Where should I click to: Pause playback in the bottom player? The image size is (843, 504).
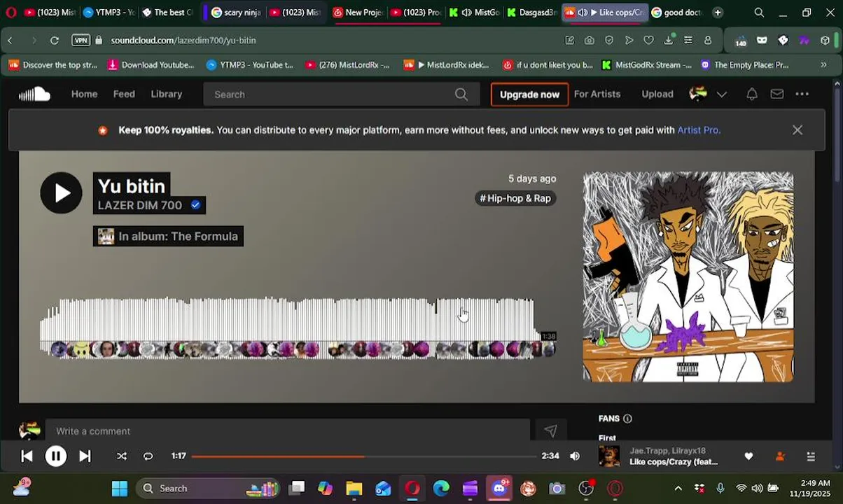[55, 456]
